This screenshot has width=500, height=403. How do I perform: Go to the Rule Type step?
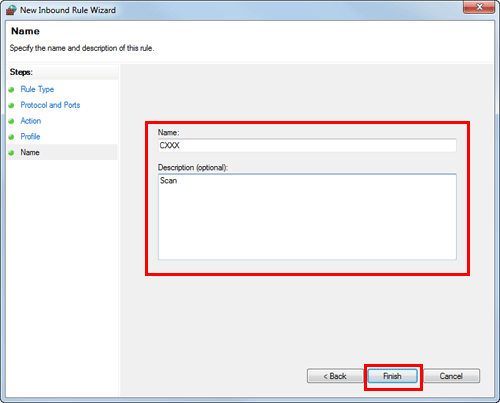[x=37, y=89]
